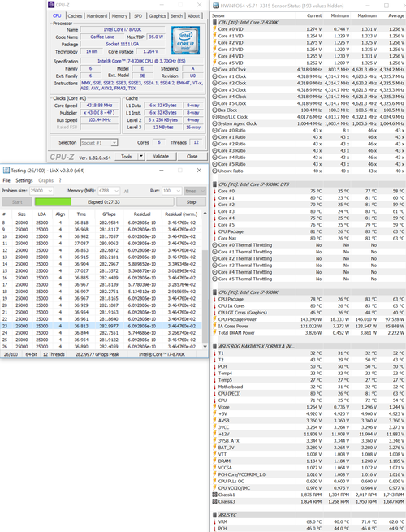Click the LinX title bar icon

6,171
